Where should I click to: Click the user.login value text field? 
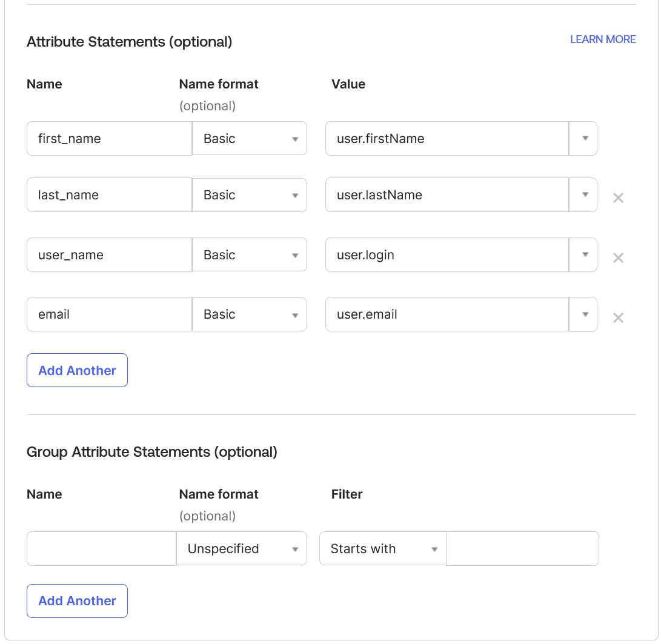pos(447,255)
